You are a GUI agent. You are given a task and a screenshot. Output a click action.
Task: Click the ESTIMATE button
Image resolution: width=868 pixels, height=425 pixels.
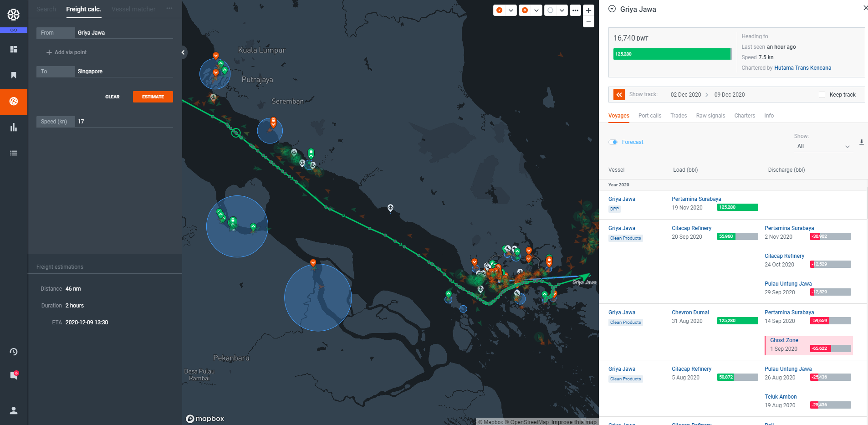pyautogui.click(x=153, y=97)
